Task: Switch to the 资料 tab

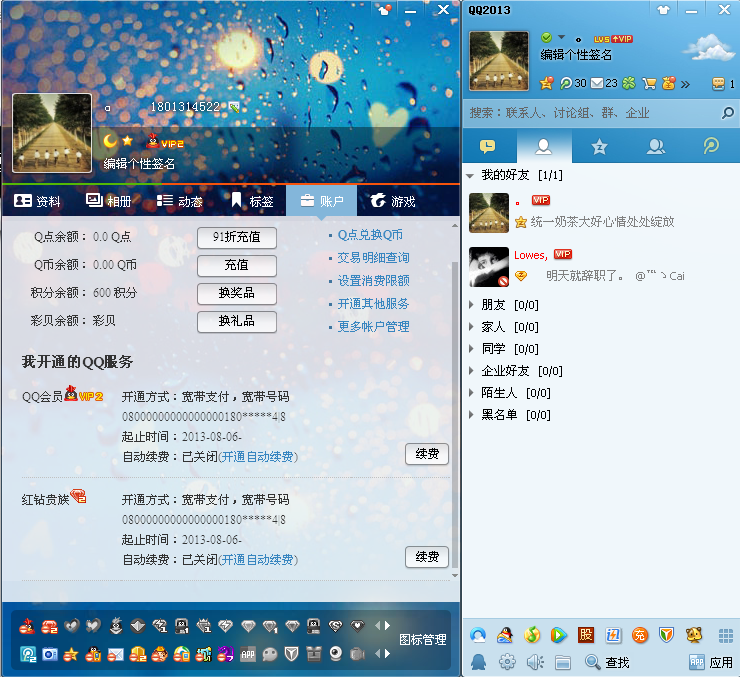Action: coord(37,201)
